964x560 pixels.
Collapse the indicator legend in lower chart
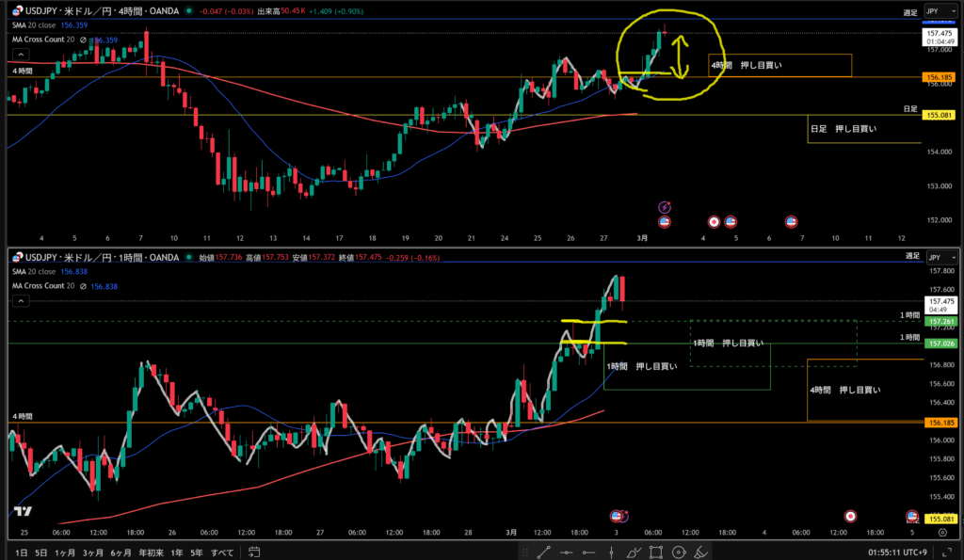[x=20, y=299]
